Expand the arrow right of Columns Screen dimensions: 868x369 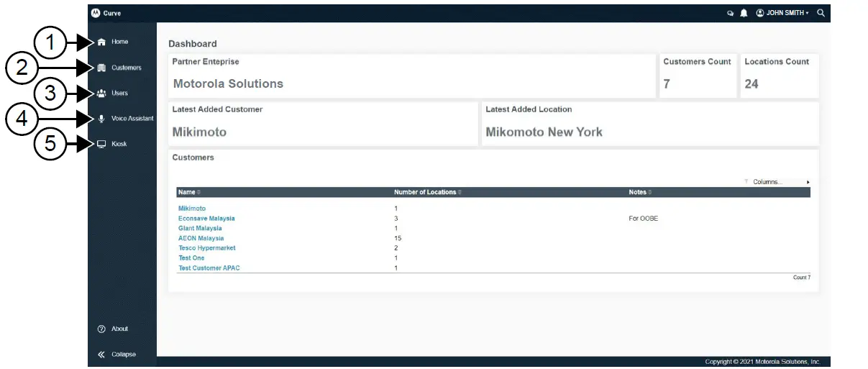point(808,183)
